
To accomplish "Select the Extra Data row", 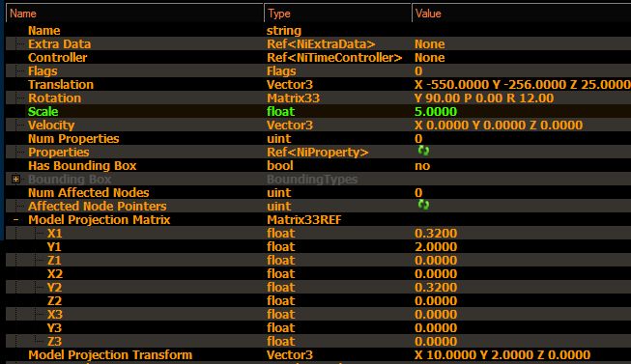I will click(x=318, y=43).
